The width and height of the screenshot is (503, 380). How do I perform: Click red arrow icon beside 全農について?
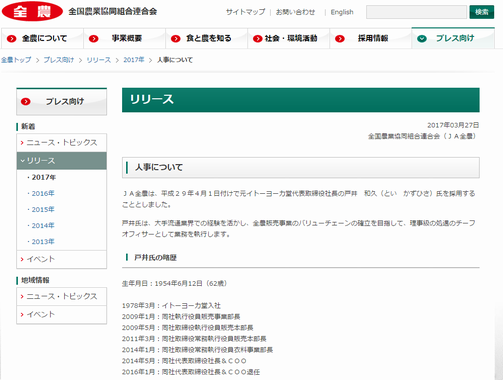(x=12, y=39)
